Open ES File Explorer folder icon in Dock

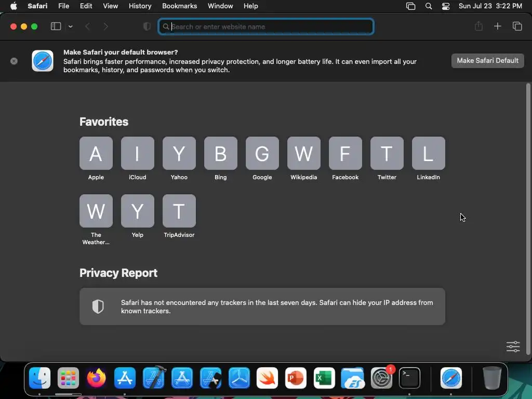point(353,378)
